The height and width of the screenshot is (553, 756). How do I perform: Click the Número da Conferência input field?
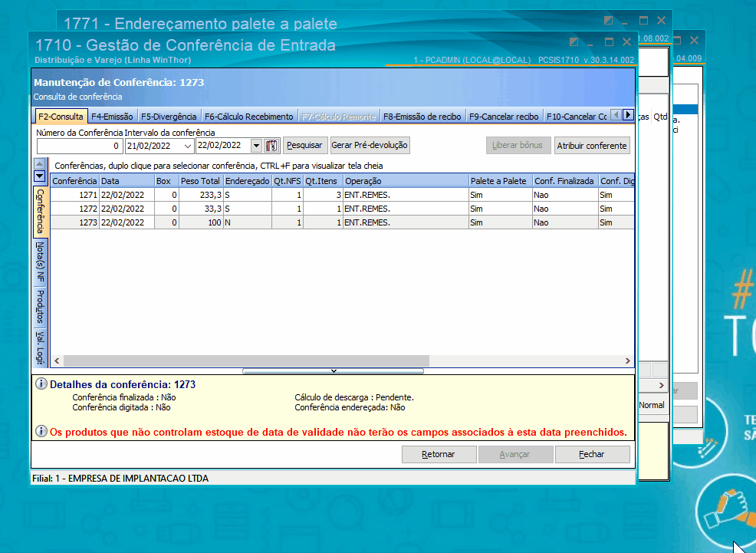[80, 146]
